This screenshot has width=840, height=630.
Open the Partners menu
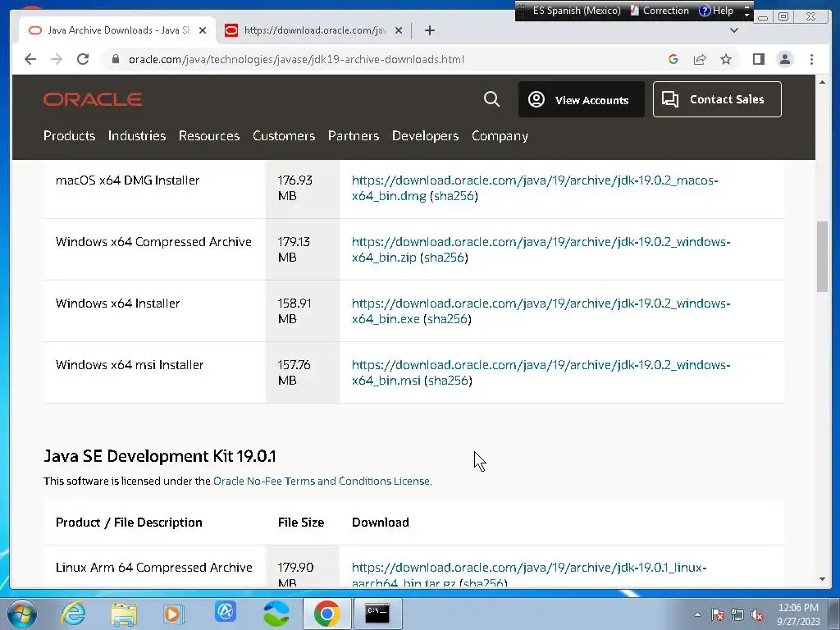354,136
